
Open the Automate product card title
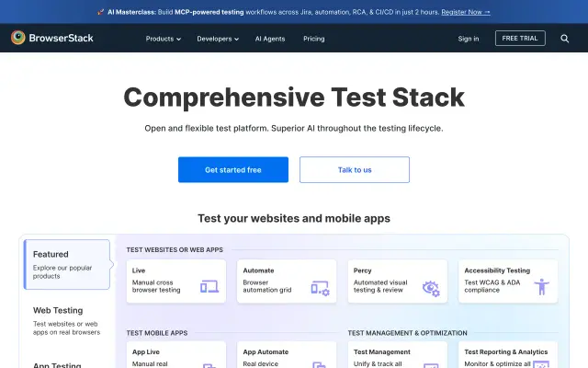(x=258, y=270)
